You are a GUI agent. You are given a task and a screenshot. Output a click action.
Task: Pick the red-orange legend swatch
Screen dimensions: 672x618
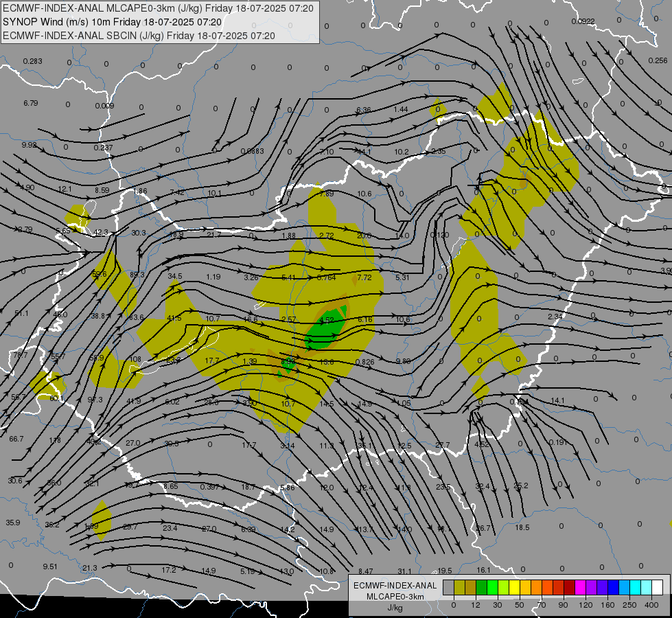coord(548,587)
